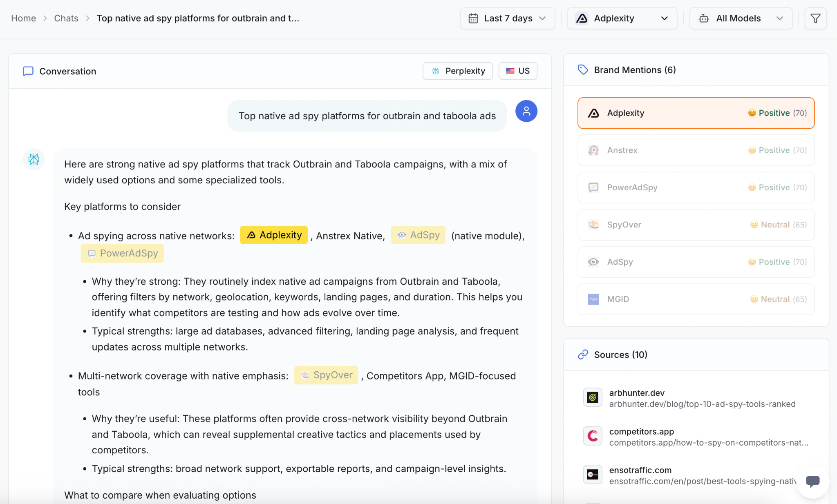Select the Perplexity model badge

(x=458, y=71)
